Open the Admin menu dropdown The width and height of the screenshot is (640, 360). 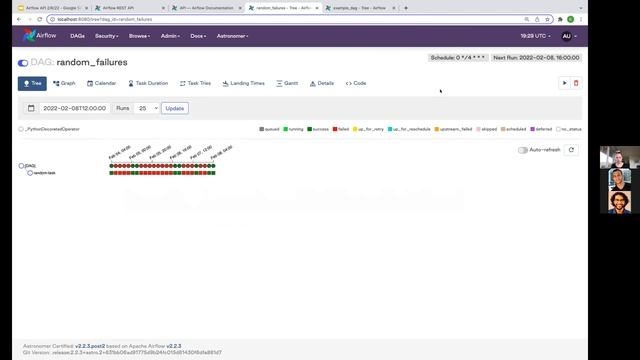[x=170, y=36]
